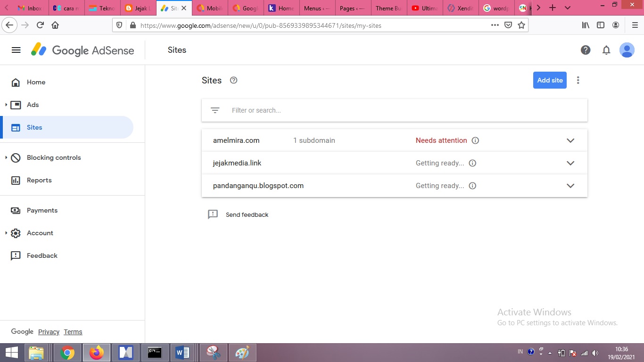Image resolution: width=644 pixels, height=362 pixels.
Task: Open Sites in the sidebar
Action: 67,127
